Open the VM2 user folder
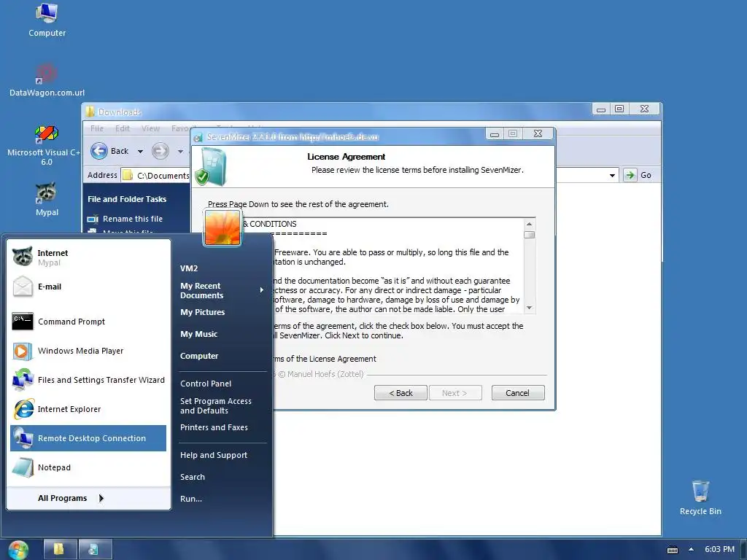The image size is (747, 560). tap(189, 268)
